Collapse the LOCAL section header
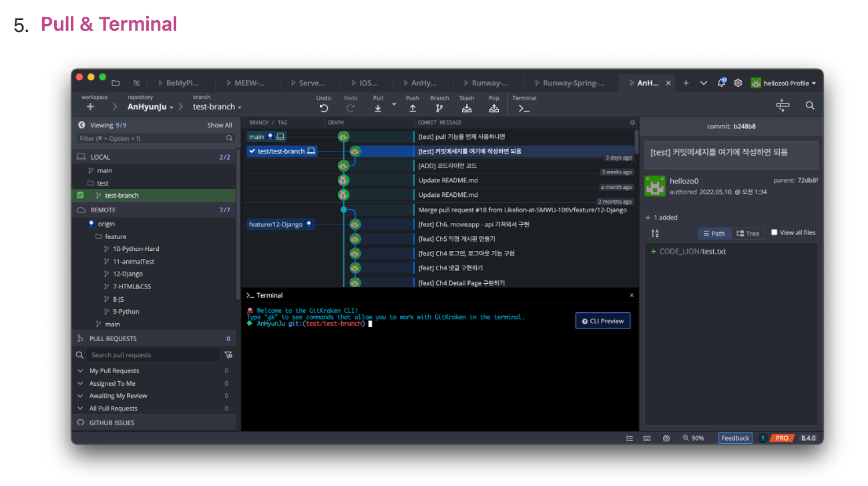 click(x=154, y=157)
